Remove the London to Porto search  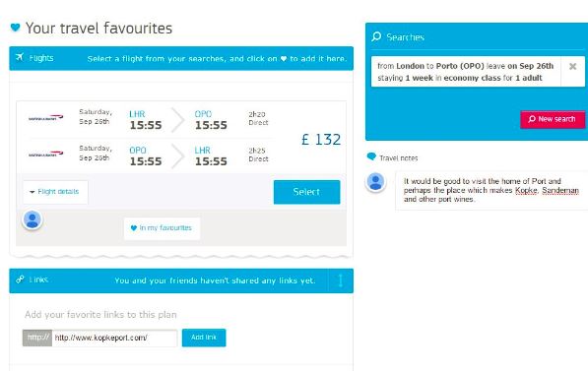pos(572,67)
